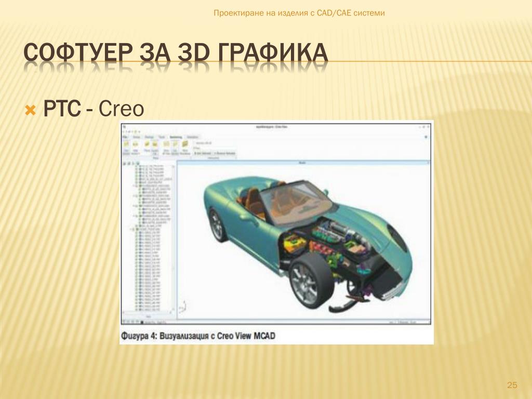The width and height of the screenshot is (532, 399).
Task: Click the darkest folder-shaped icon ending the ribbon row
Action: tap(185, 144)
